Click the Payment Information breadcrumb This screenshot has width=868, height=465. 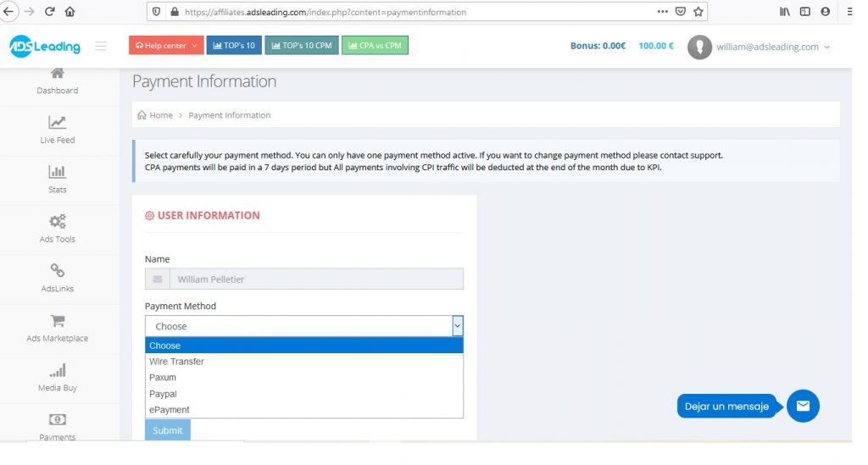point(229,115)
